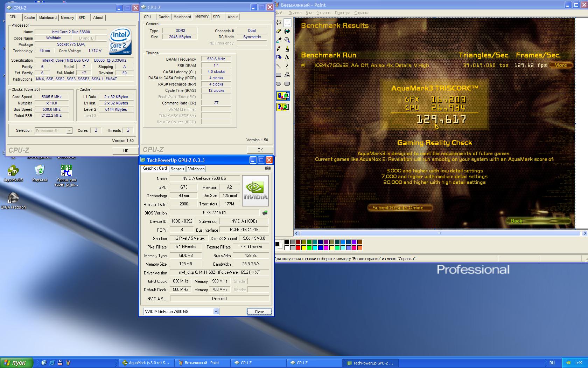Choose the Ellipse shape tool
The width and height of the screenshot is (588, 368).
point(279,83)
